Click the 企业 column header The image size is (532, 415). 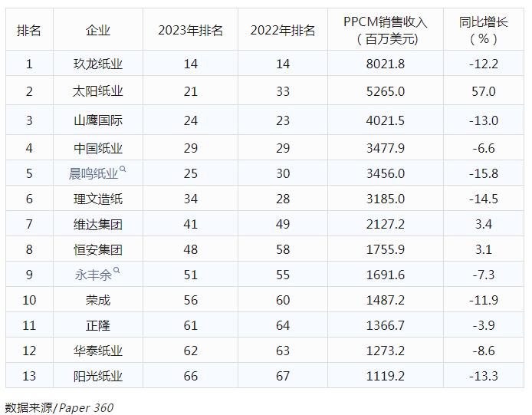click(x=98, y=30)
